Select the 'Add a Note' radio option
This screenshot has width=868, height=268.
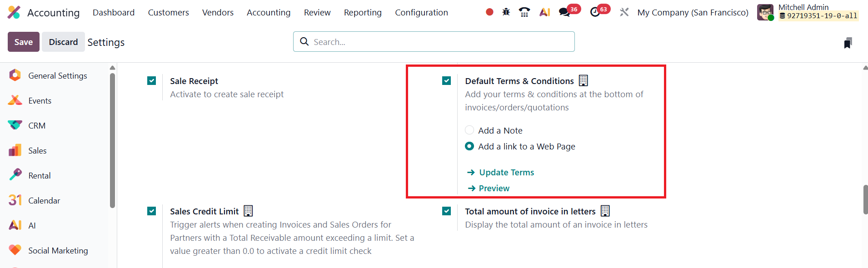(469, 130)
